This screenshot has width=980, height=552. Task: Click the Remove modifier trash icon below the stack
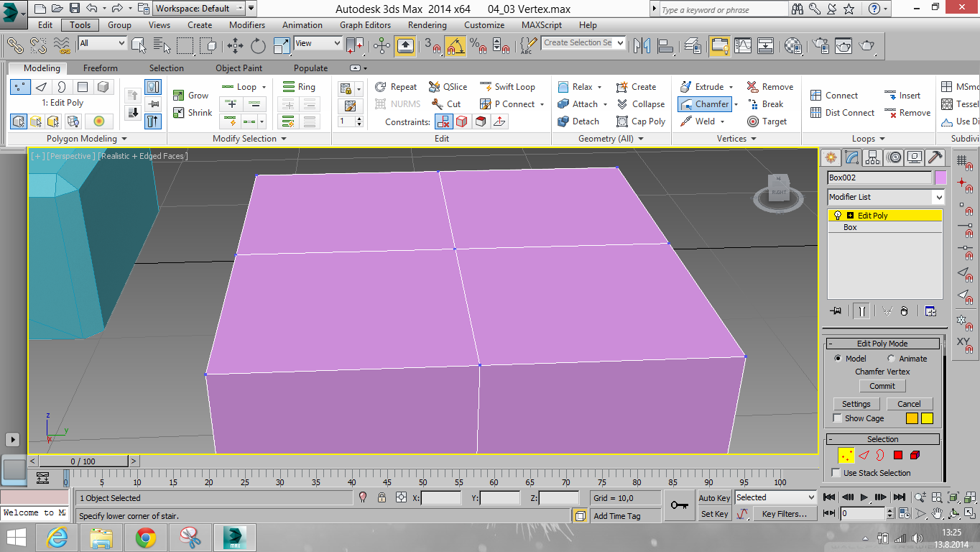[x=904, y=310]
